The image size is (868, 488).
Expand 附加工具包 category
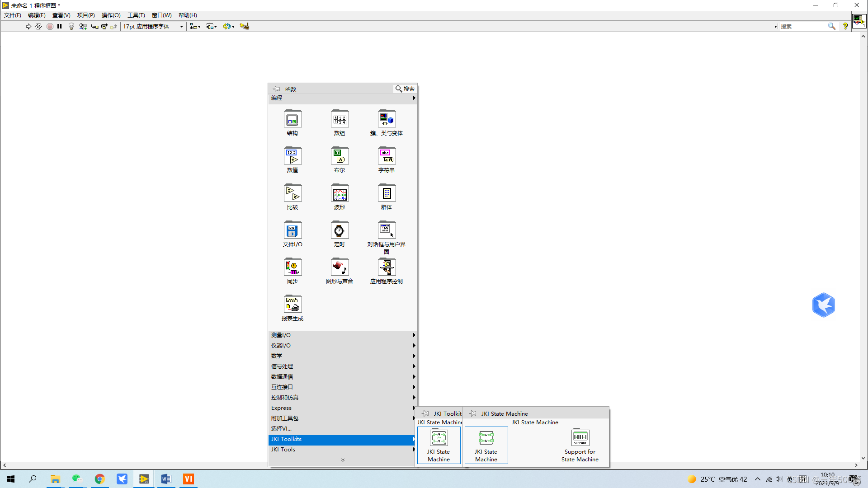click(343, 418)
